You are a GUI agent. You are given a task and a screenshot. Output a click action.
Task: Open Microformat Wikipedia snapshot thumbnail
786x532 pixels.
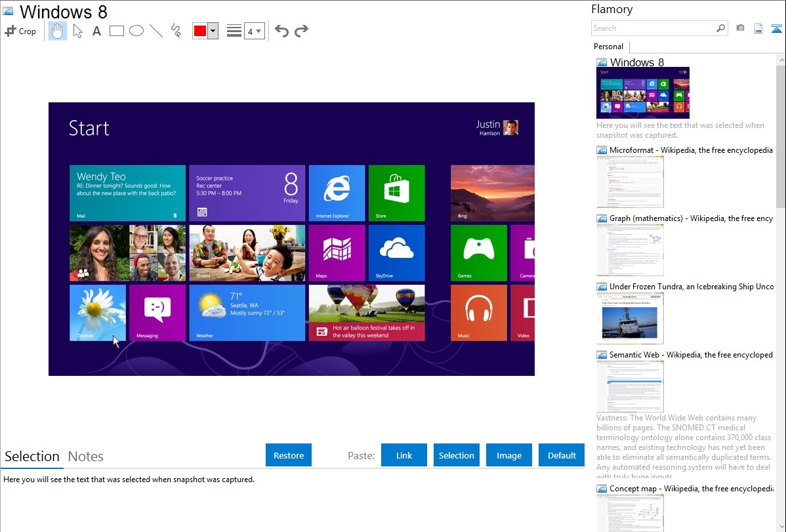pyautogui.click(x=630, y=182)
